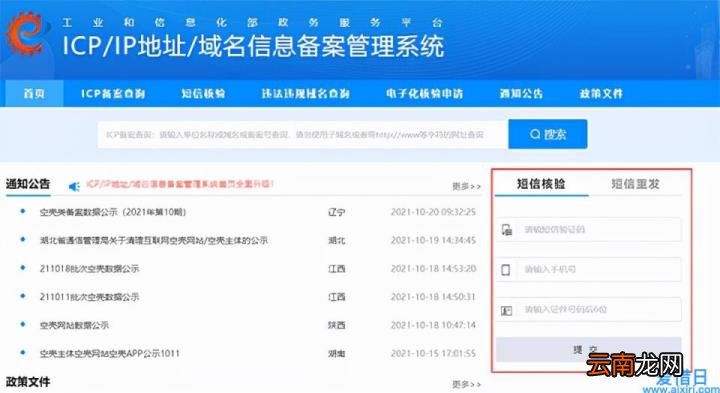Click the 政策文件 section heading

click(28, 382)
